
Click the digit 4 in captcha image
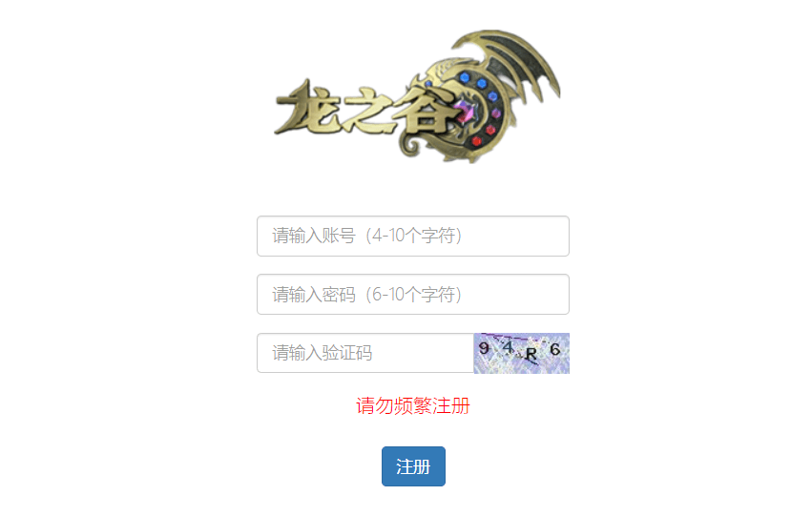509,347
